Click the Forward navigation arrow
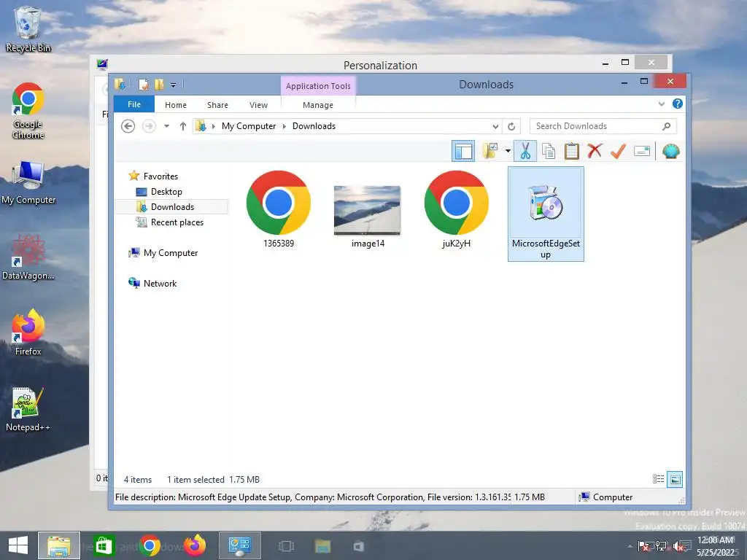 coord(149,126)
